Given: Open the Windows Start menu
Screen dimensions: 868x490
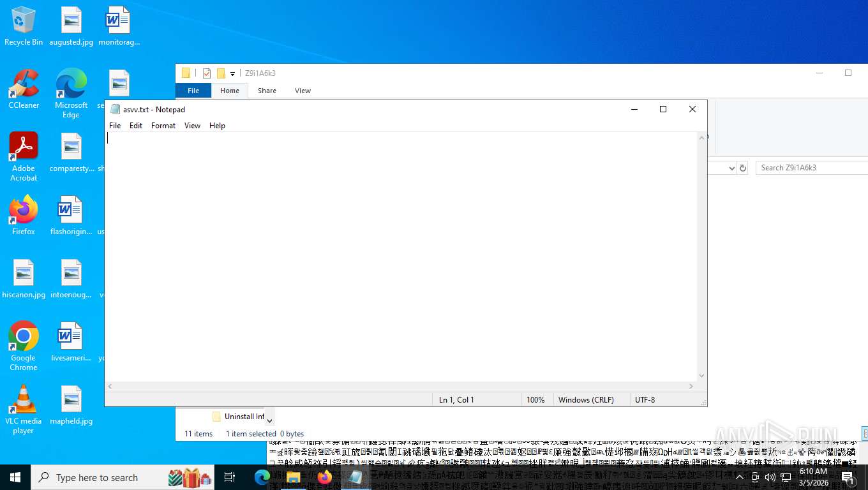Looking at the screenshot, I should (x=15, y=477).
